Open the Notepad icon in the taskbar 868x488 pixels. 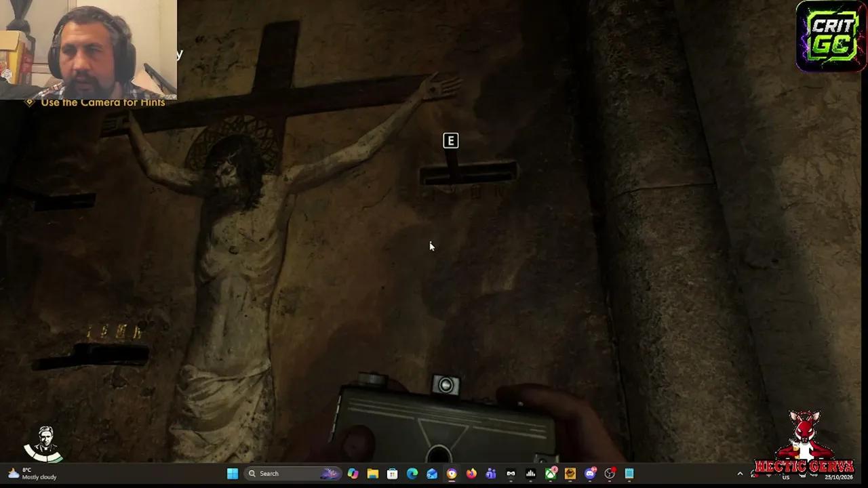click(x=629, y=474)
